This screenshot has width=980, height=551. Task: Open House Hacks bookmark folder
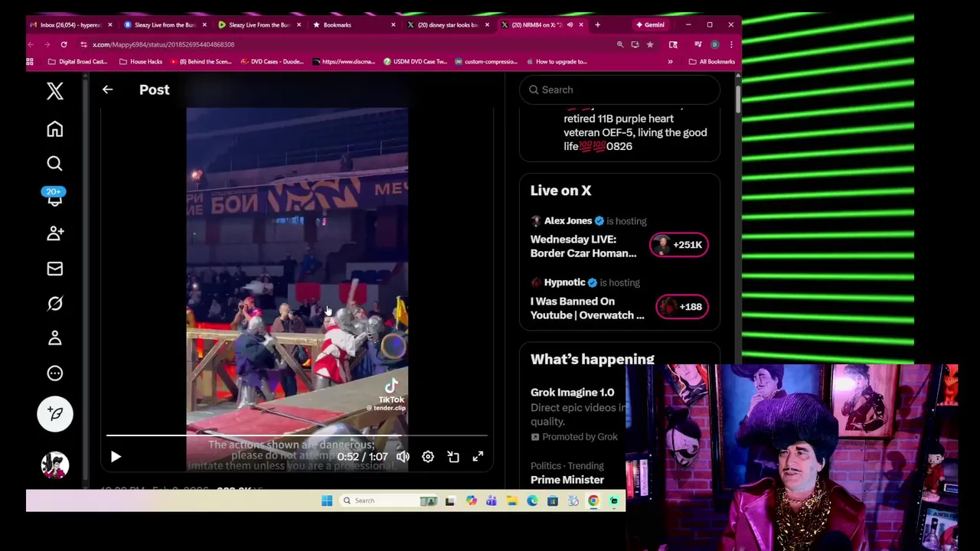click(140, 61)
